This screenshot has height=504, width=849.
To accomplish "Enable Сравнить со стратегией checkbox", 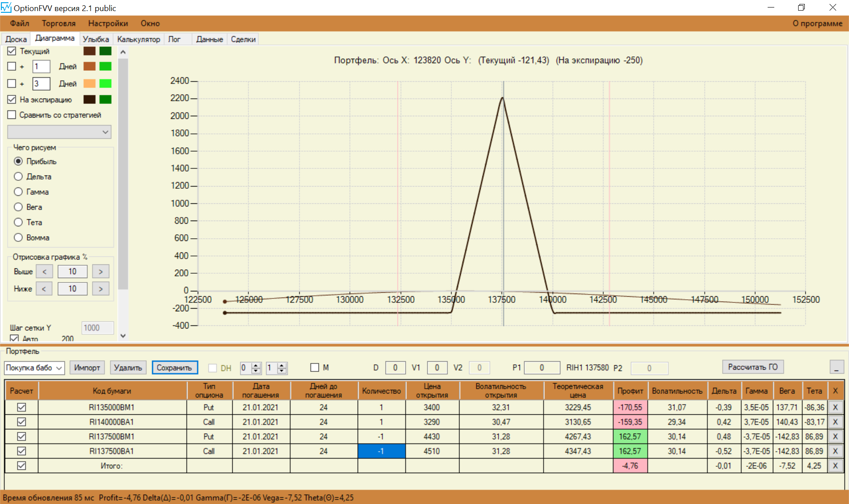I will 12,115.
